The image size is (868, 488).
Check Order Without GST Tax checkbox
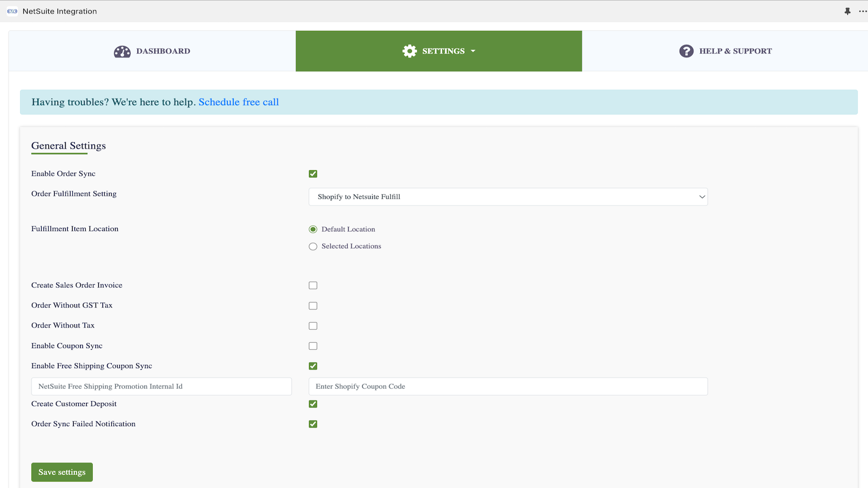point(313,306)
